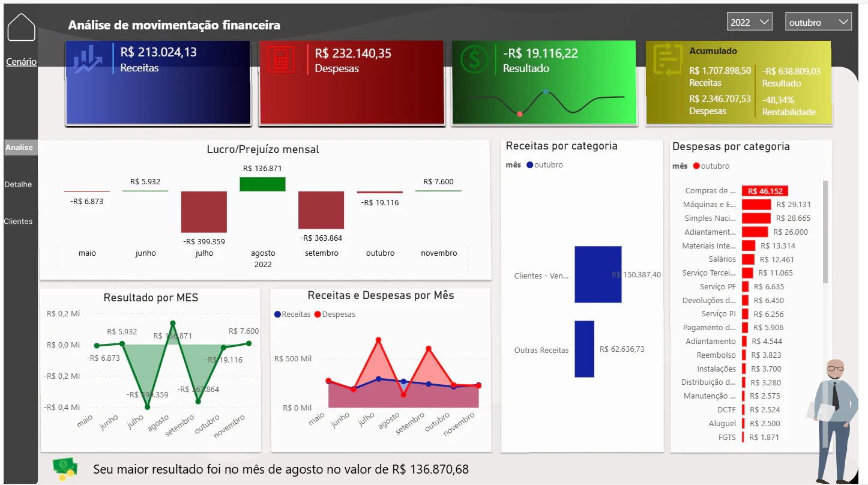Viewport: 868px width, 485px height.
Task: Click the red outubro legend marker in Despesas
Action: point(696,166)
